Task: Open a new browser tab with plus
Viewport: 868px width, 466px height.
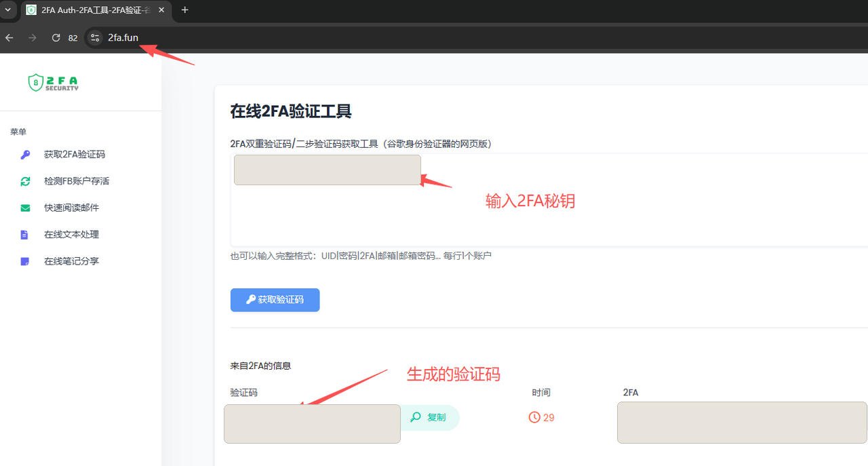Action: click(185, 9)
